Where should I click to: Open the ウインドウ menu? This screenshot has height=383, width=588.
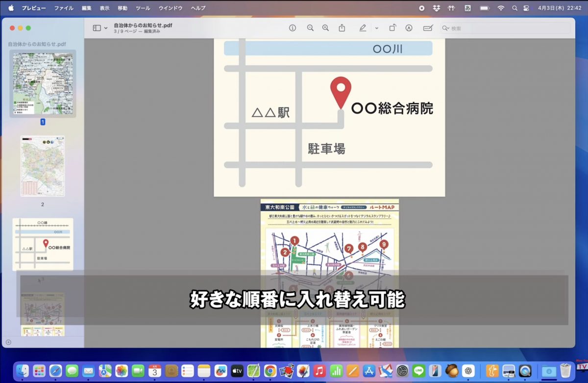(171, 8)
